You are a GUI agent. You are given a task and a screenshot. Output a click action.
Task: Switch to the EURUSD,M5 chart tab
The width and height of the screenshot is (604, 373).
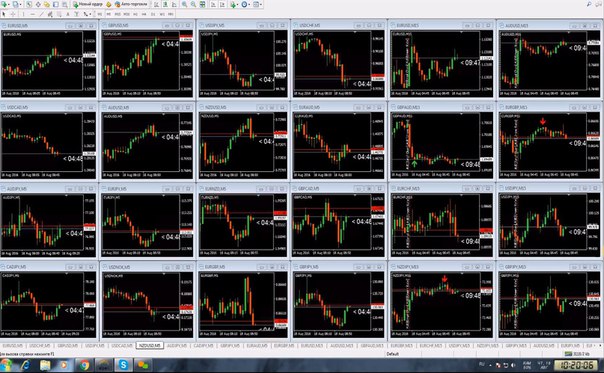click(13, 346)
